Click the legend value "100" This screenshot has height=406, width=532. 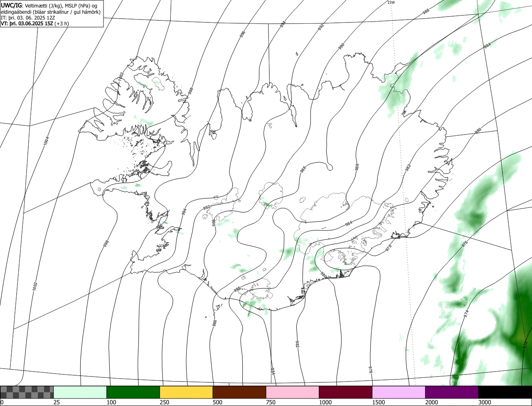click(111, 402)
